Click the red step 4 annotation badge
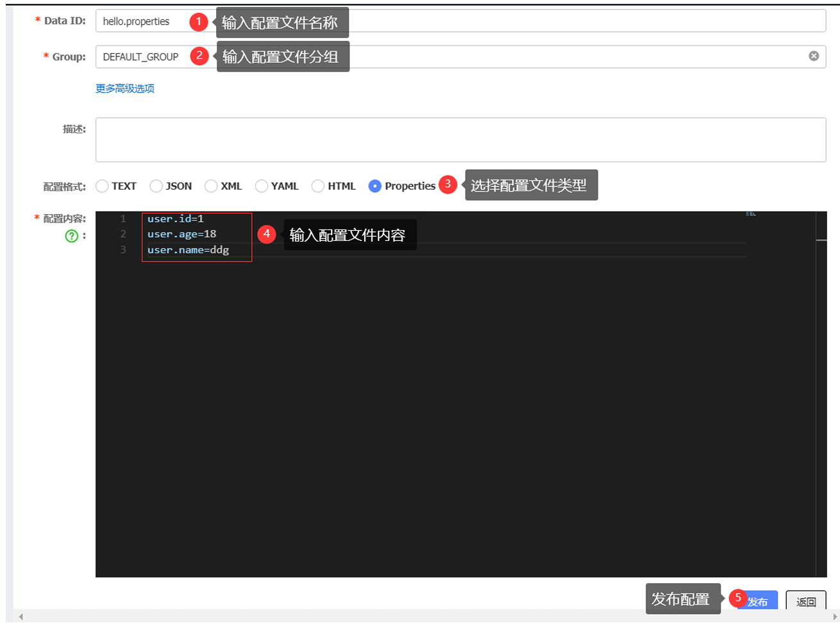The image size is (840, 623). click(x=267, y=235)
